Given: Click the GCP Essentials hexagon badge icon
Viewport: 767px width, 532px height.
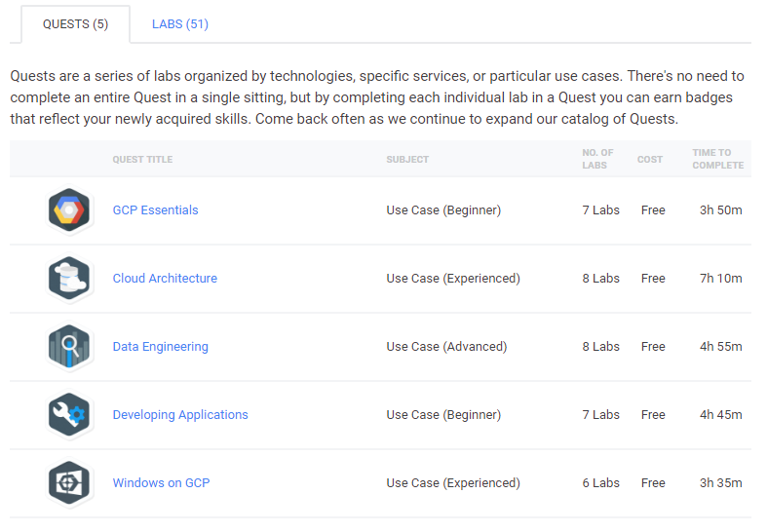Looking at the screenshot, I should click(x=69, y=210).
